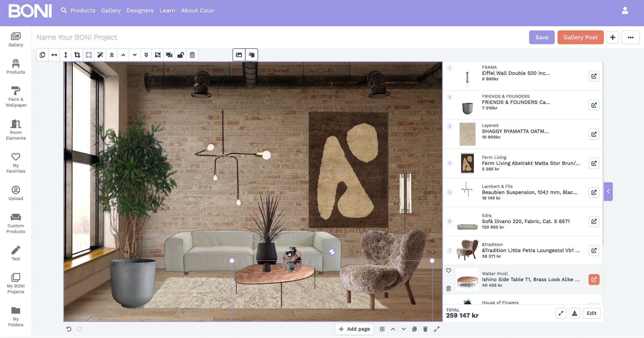The height and width of the screenshot is (338, 644).
Task: Click the magic wand background remover
Action: click(100, 55)
